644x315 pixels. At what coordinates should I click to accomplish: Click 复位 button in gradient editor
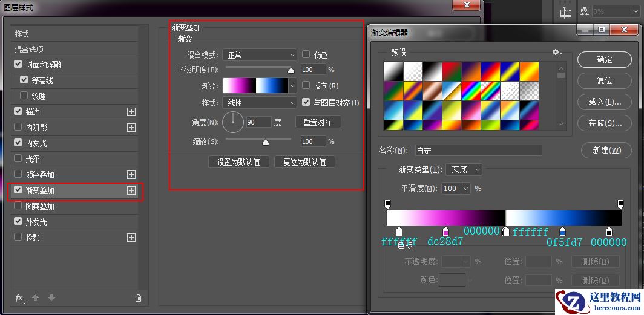coord(604,80)
